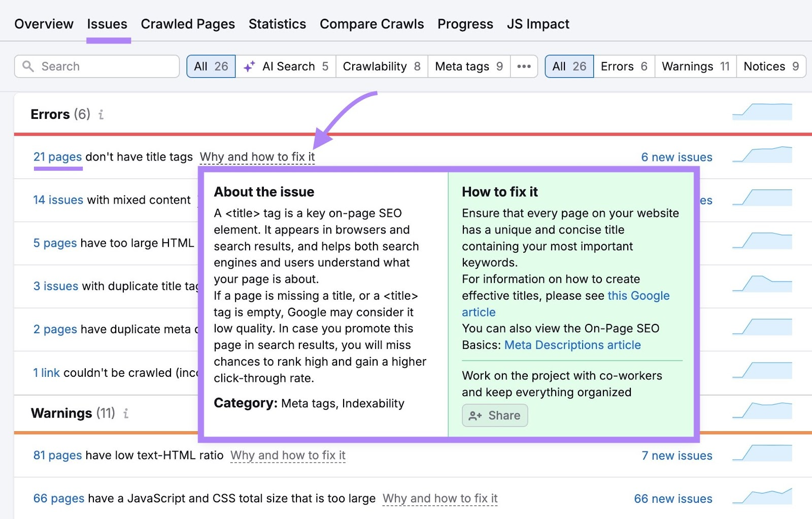Click the info icon next to Errors
Image resolution: width=812 pixels, height=519 pixels.
pyautogui.click(x=101, y=115)
